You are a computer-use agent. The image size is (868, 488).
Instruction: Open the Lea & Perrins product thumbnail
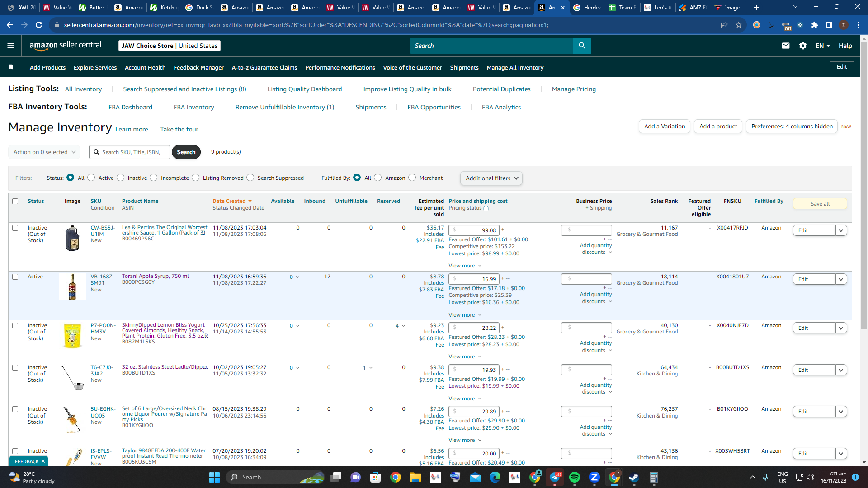pos(72,239)
